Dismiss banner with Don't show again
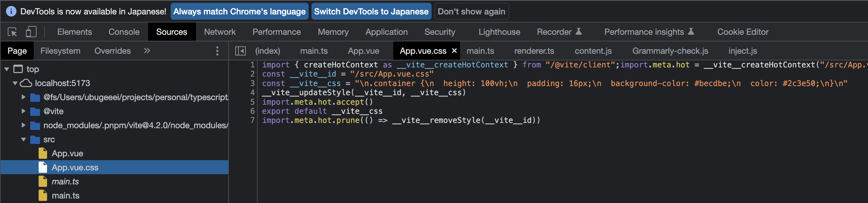Image resolution: width=868 pixels, height=203 pixels. 472,11
